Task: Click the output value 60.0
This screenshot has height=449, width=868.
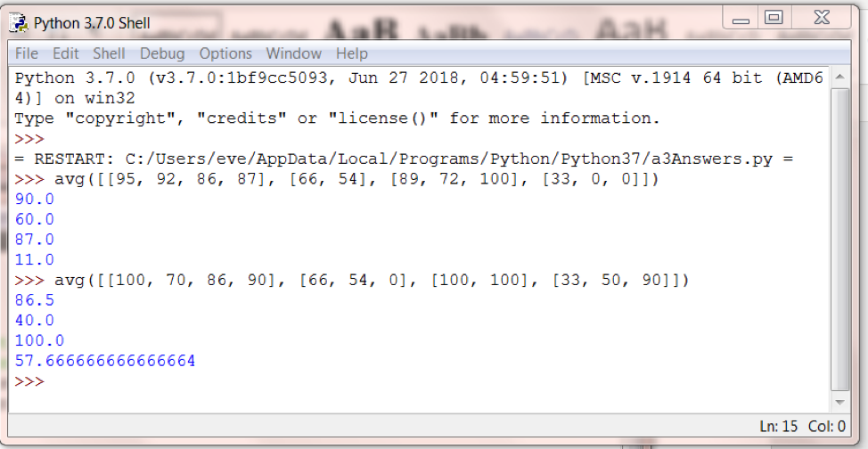Action: click(x=35, y=220)
